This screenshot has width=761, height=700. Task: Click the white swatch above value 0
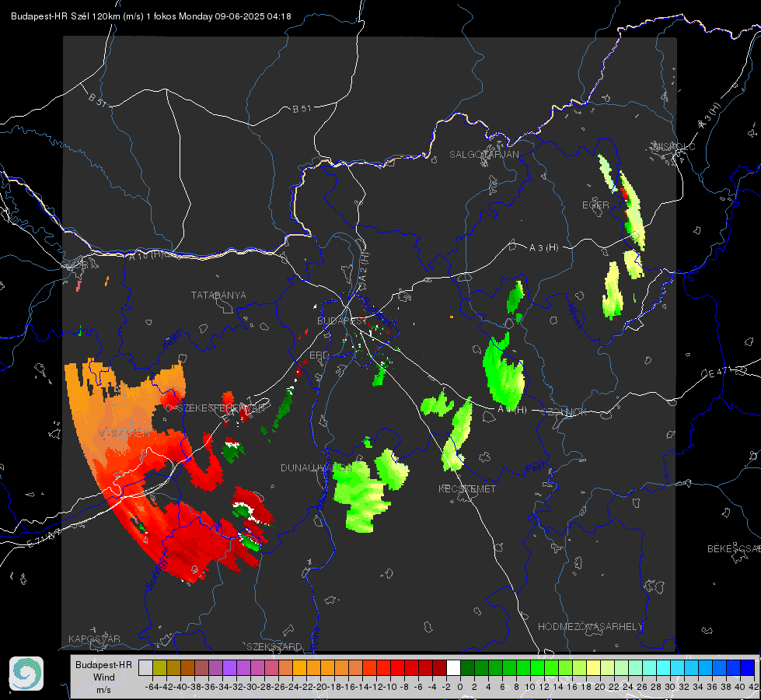pos(453,667)
